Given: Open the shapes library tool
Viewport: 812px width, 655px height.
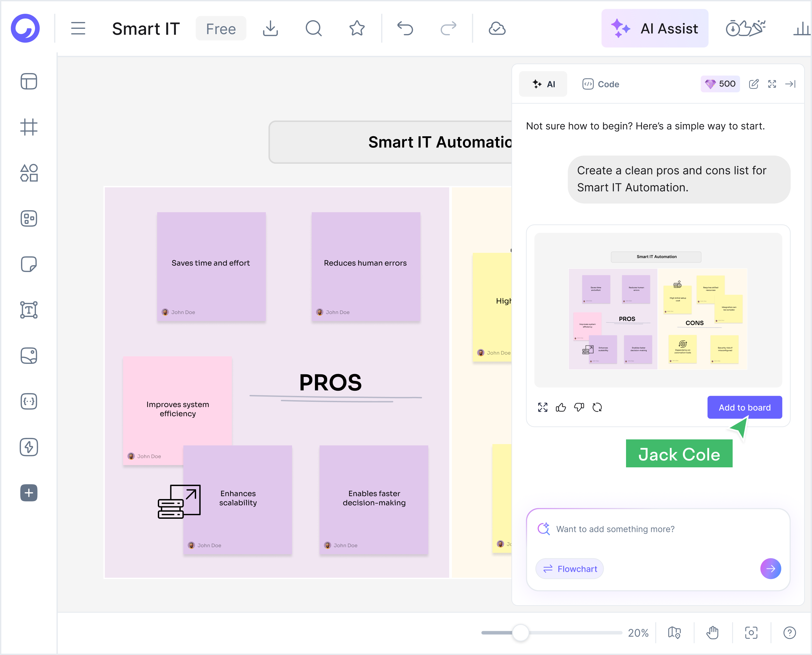Looking at the screenshot, I should tap(29, 173).
